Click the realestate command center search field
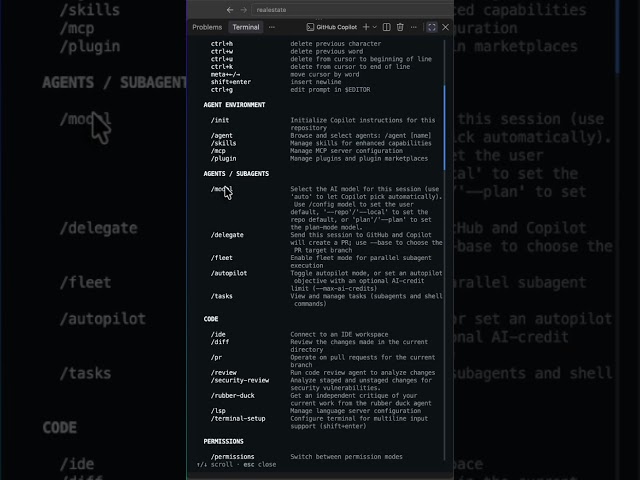The height and width of the screenshot is (480, 640). pos(352,10)
